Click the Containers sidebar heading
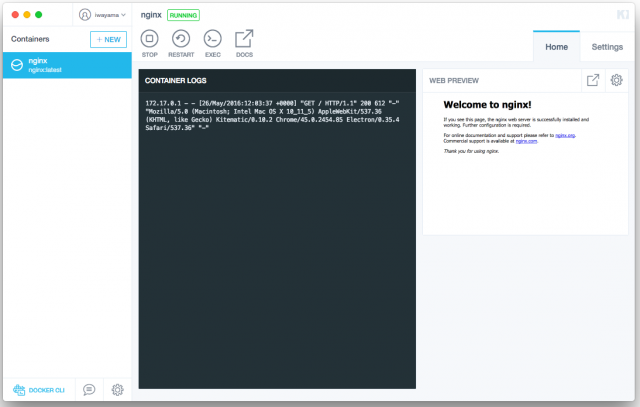 [30, 39]
